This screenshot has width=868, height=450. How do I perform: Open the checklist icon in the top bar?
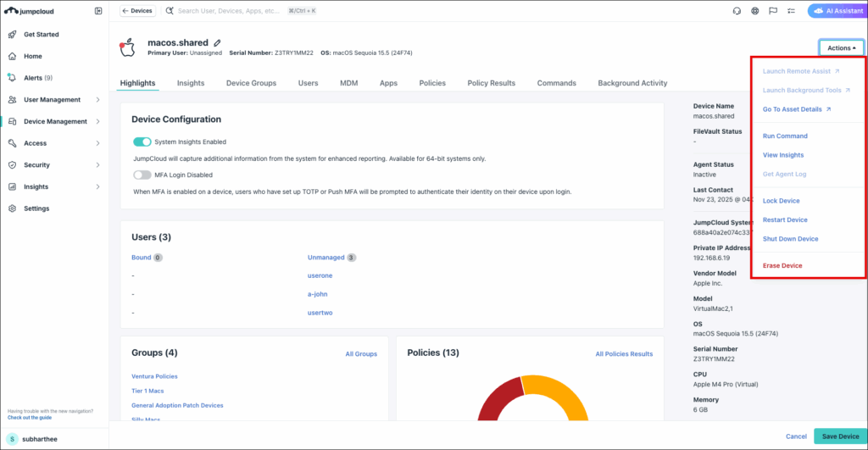pyautogui.click(x=791, y=11)
